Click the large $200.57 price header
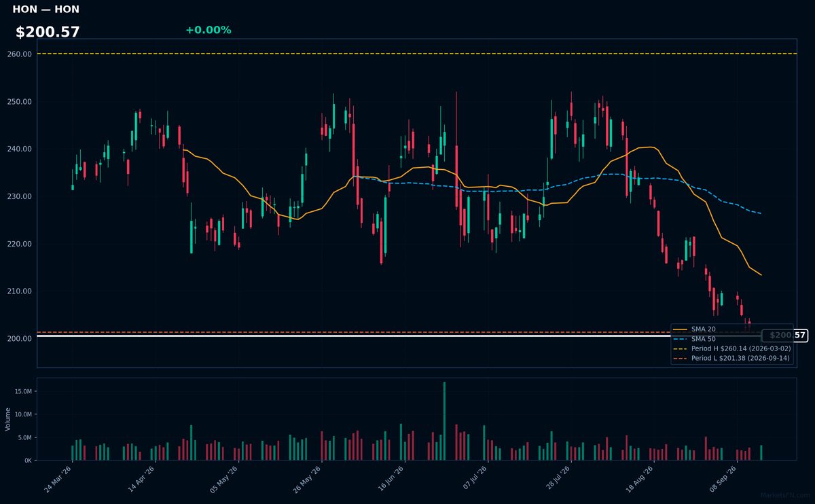Screen dimensions: 815x504 [x=48, y=32]
